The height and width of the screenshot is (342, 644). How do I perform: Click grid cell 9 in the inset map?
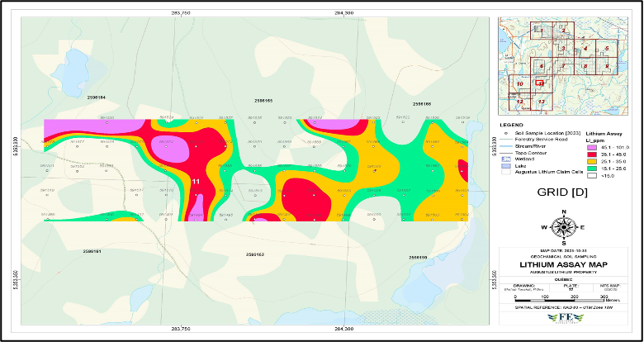[607, 66]
